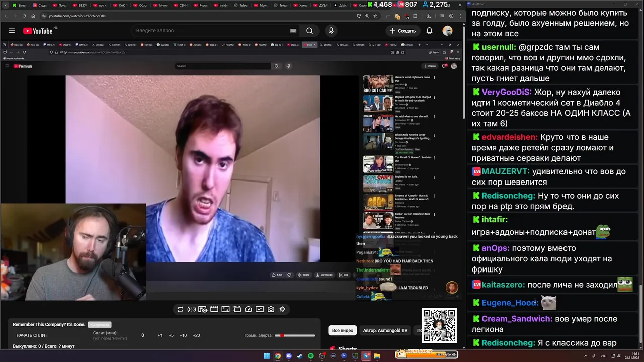This screenshot has height=362, width=644.
Task: Click the aspect ratio frame icon in toolbar
Action: pyautogui.click(x=225, y=309)
